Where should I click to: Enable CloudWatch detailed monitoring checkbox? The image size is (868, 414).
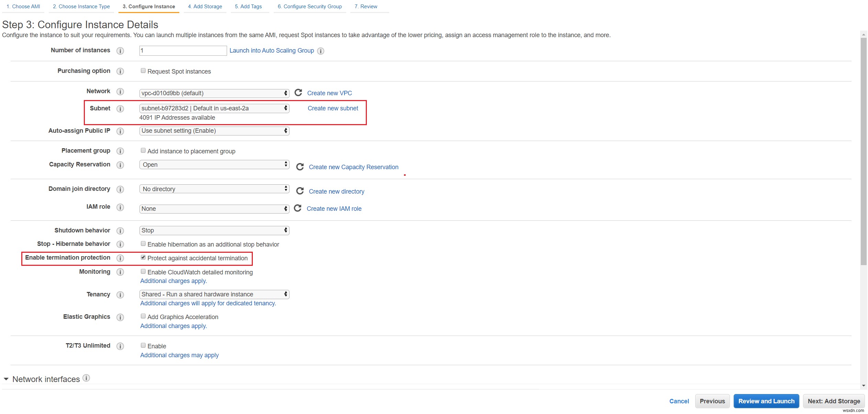pos(143,272)
